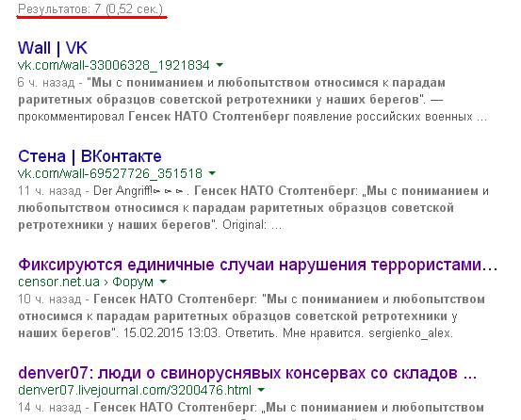The height and width of the screenshot is (420, 521).
Task: Click the '11 ч. назад' timestamp
Action: (50, 191)
